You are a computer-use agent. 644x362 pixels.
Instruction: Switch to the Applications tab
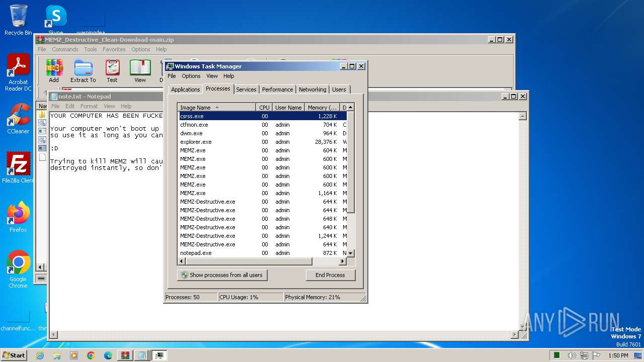[186, 89]
